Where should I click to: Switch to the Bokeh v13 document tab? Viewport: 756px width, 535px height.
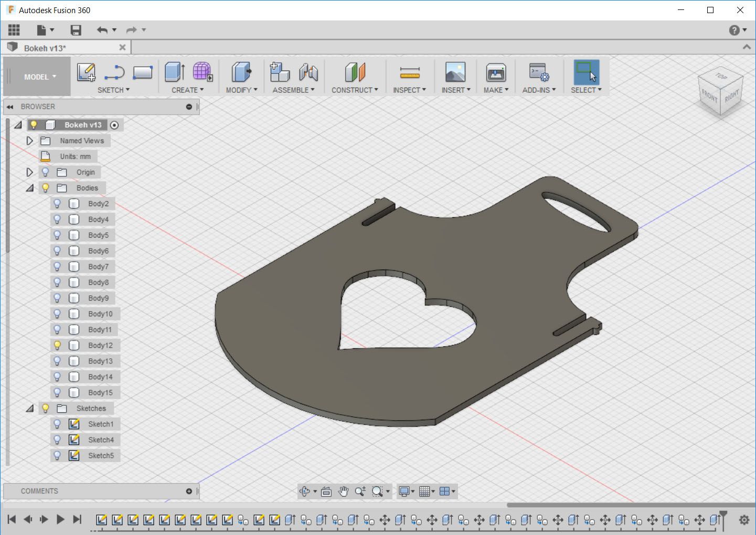[45, 48]
